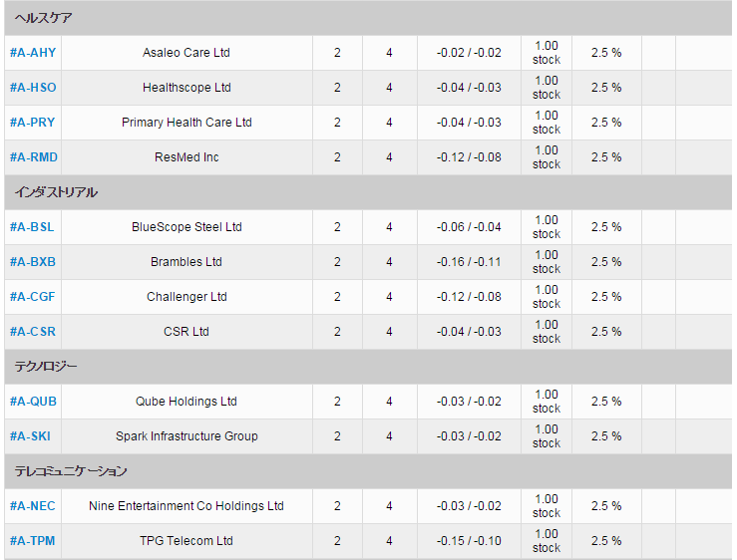Click the テレコミュニケーション section header
Screen dimensions: 737x560
point(368,470)
